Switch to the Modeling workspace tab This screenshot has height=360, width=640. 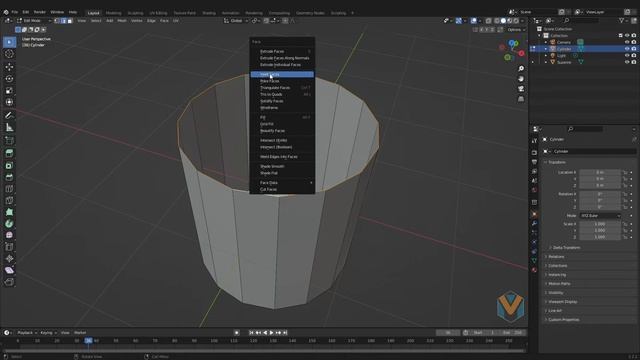[x=113, y=13]
